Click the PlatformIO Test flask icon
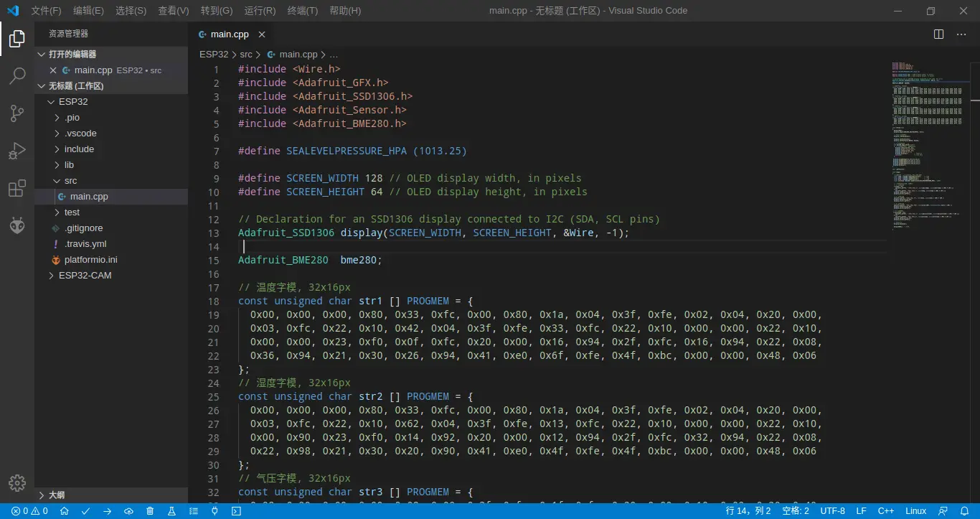This screenshot has width=980, height=519. pos(171,511)
